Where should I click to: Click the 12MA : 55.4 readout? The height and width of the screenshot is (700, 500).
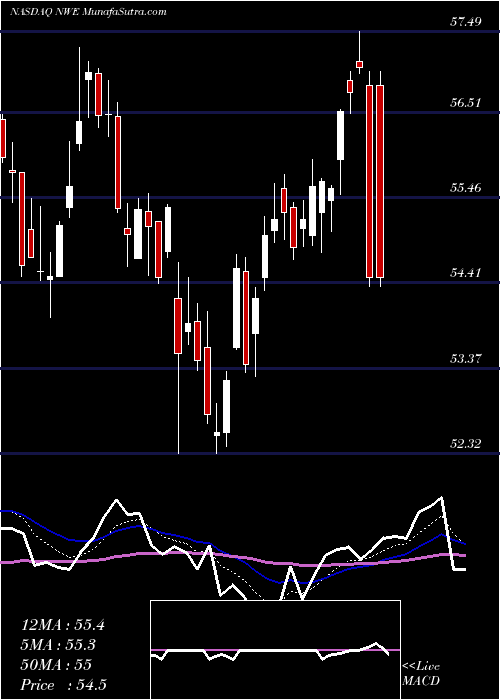click(63, 625)
